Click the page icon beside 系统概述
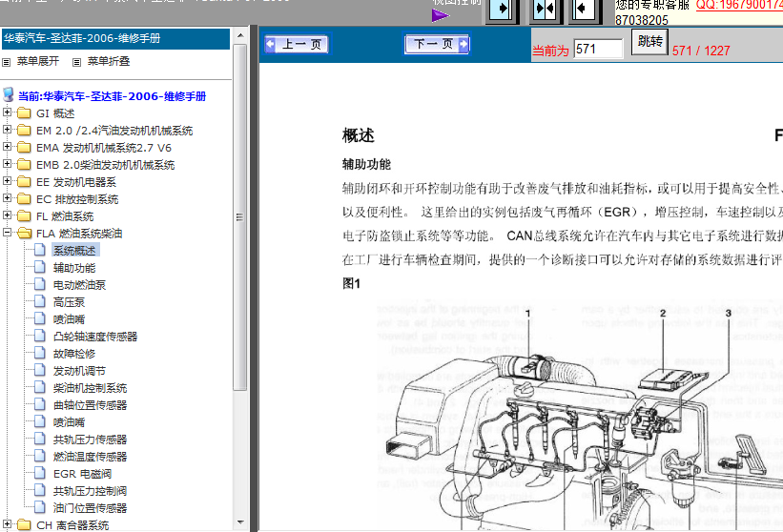This screenshot has width=783, height=532. (40, 250)
